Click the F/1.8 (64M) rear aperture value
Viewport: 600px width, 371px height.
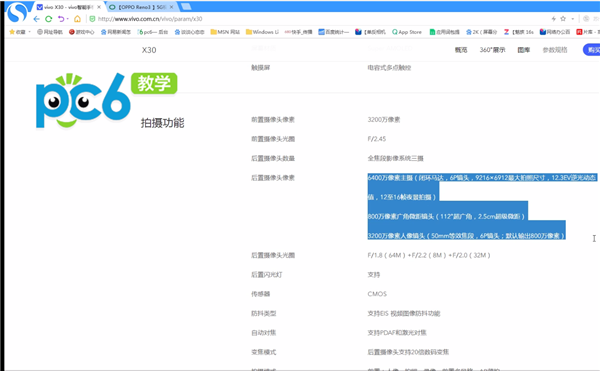pos(429,255)
